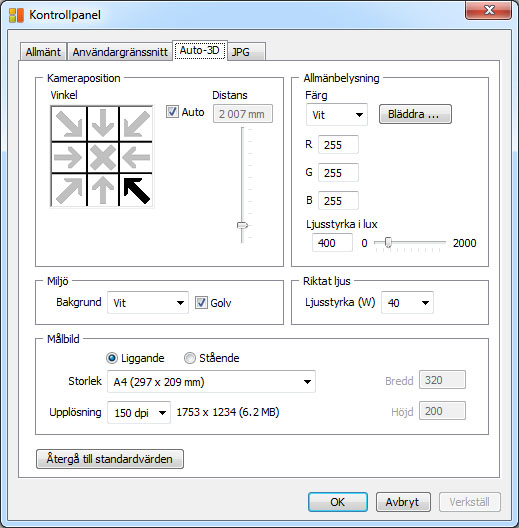Image resolution: width=519 pixels, height=528 pixels.
Task: Click the lux value field showing 400
Action: pos(332,243)
